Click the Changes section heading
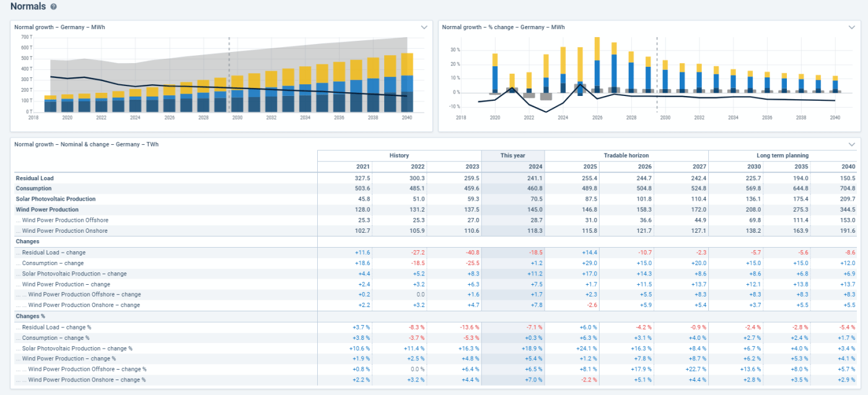The image size is (868, 395). (x=27, y=241)
